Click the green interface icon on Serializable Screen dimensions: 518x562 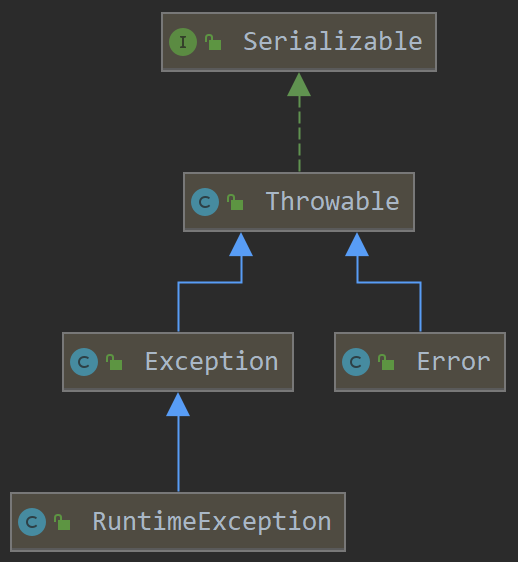tap(183, 42)
